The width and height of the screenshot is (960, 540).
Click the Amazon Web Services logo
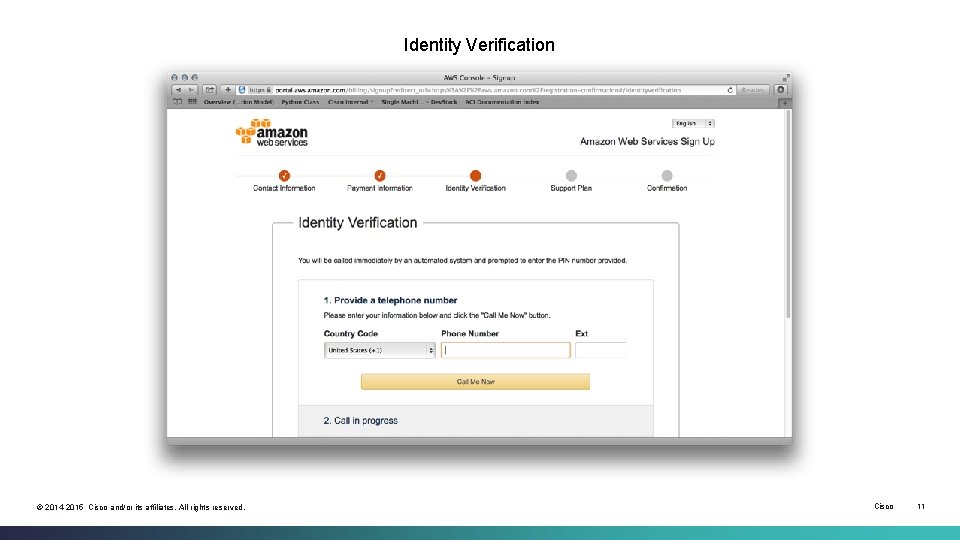(x=272, y=133)
